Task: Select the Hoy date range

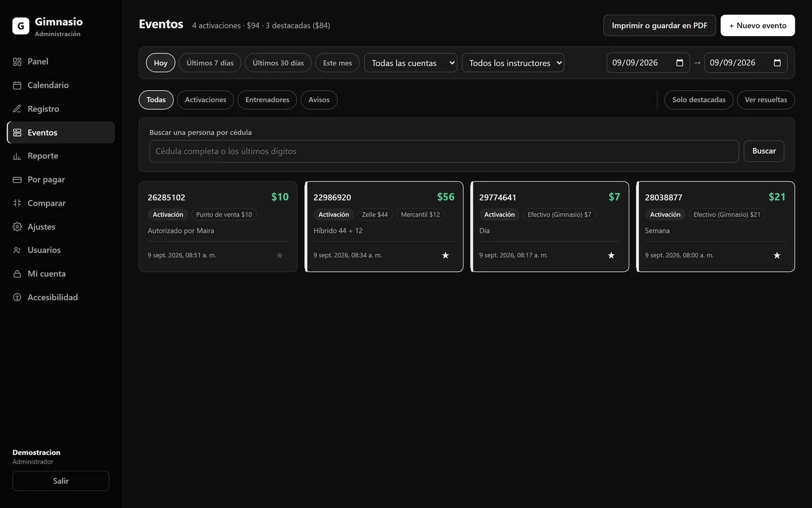Action: [161, 63]
